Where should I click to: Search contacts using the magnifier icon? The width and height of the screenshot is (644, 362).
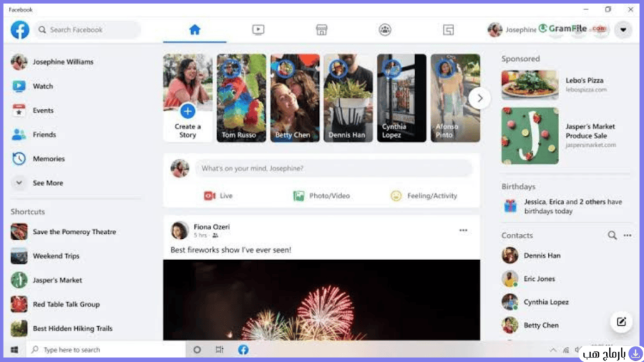[612, 236]
